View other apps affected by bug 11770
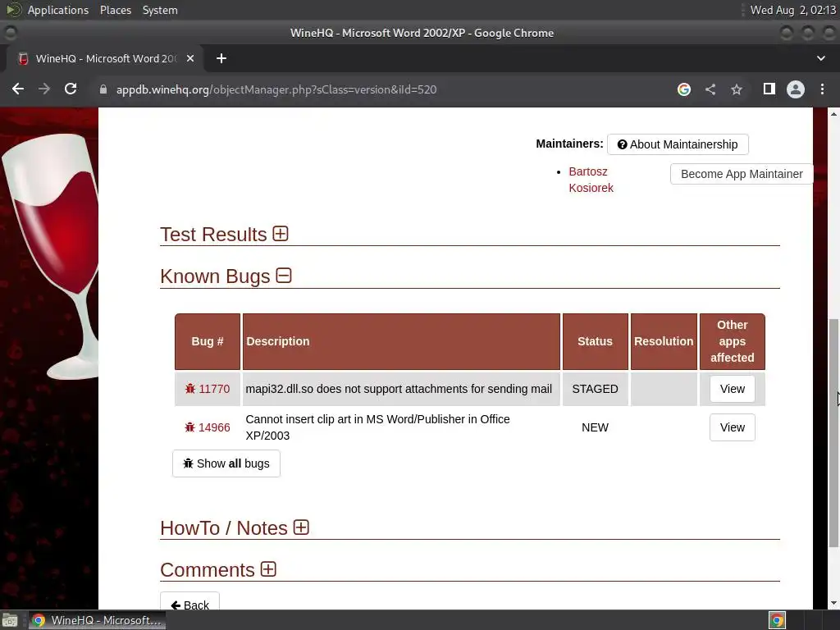Screen dimensions: 840x630 [733, 389]
